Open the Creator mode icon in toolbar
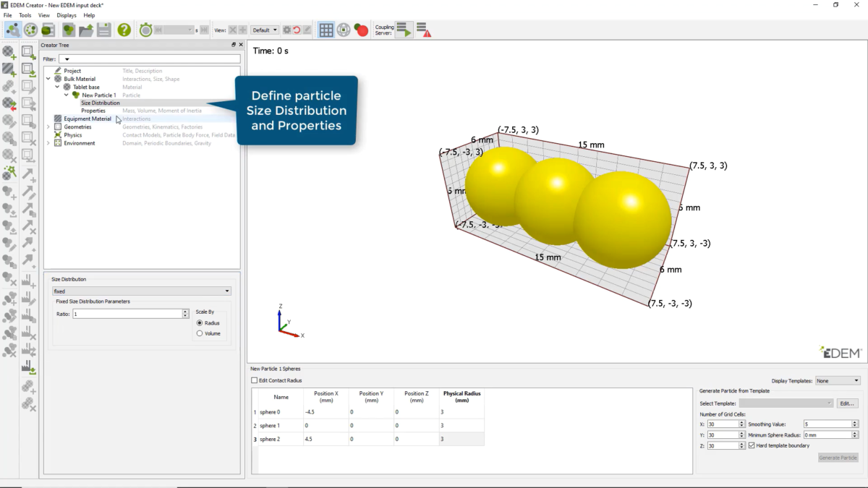Screen dimensions: 868x488 12,30
